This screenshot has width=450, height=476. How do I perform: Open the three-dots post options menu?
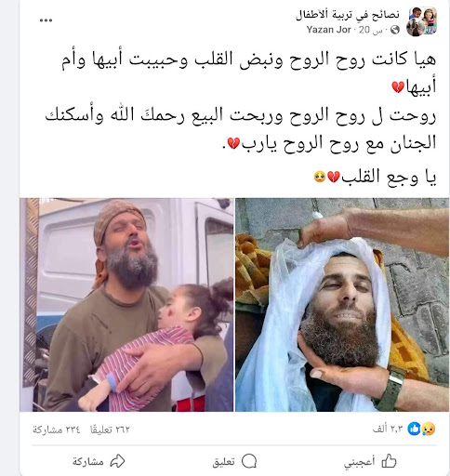[46, 20]
